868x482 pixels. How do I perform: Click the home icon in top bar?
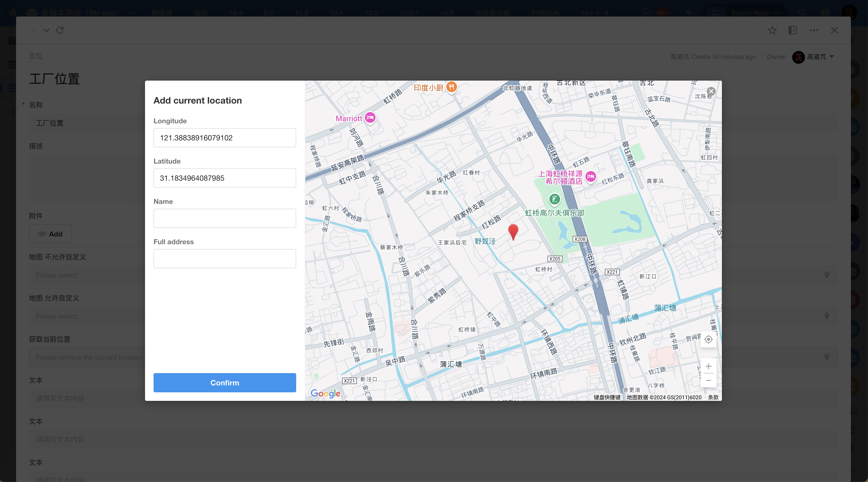(13, 13)
